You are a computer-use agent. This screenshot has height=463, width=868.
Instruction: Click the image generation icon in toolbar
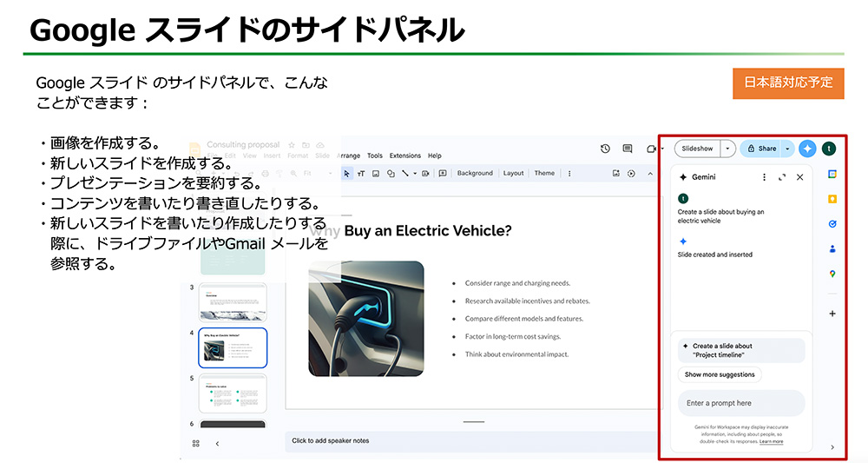pos(615,174)
